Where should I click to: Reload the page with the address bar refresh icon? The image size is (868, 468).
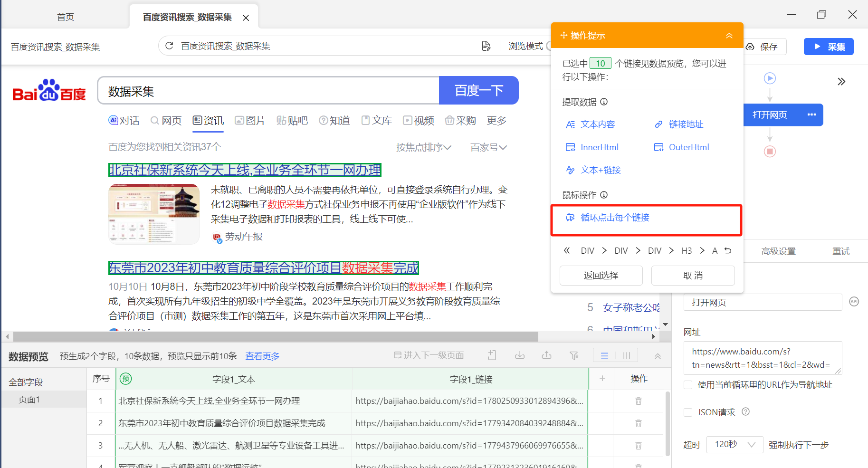[169, 46]
